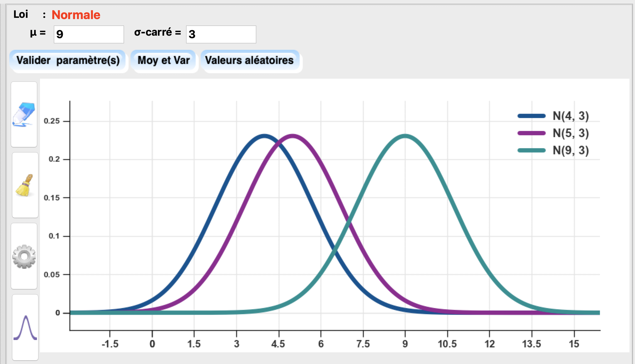Screen dimensions: 635x364
Task: Click the peak of the dark blue curve
Action: tap(264, 136)
